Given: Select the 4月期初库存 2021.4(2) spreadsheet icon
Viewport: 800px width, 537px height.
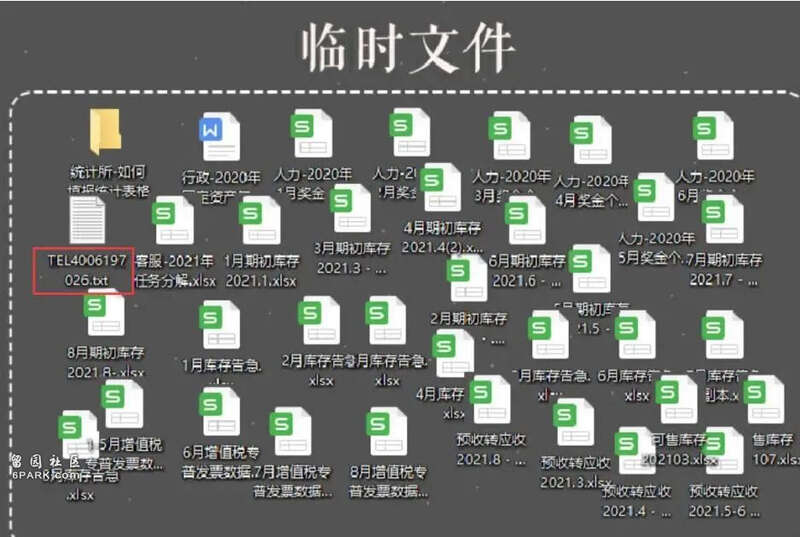Looking at the screenshot, I should coord(442,187).
